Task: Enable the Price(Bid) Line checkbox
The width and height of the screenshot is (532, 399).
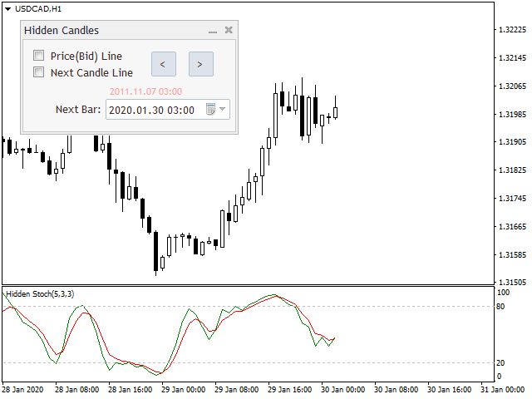Action: click(39, 56)
